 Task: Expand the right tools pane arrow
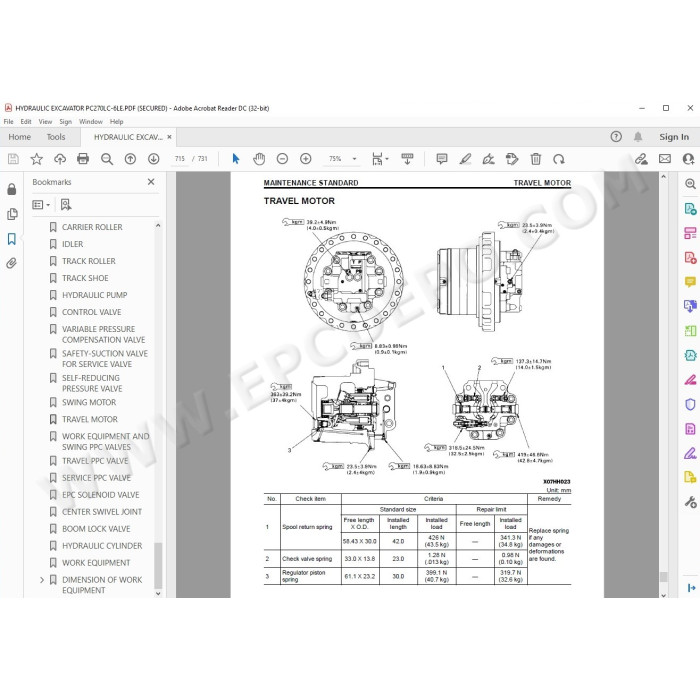[692, 588]
